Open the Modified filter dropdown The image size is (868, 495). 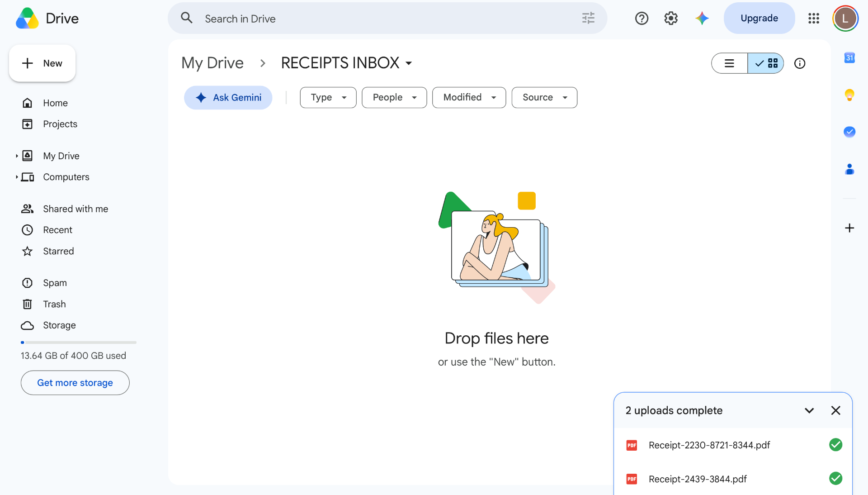[469, 97]
